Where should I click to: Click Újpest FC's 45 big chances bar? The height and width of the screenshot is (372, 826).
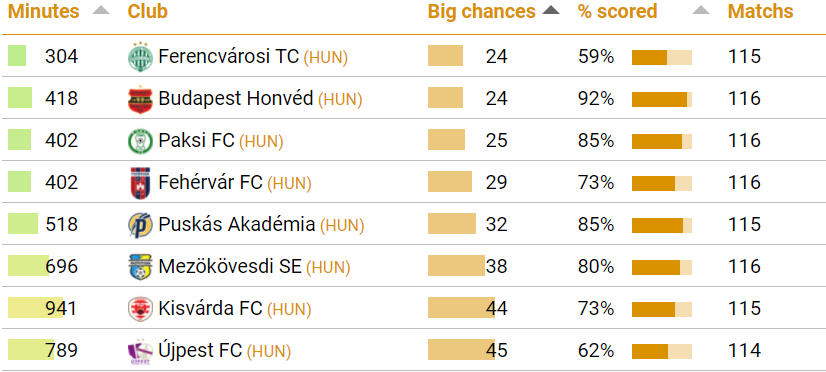coord(461,350)
